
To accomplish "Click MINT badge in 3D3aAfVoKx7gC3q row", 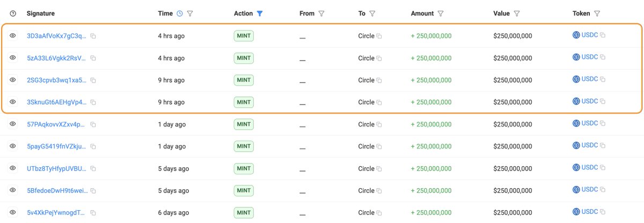I will pyautogui.click(x=244, y=36).
